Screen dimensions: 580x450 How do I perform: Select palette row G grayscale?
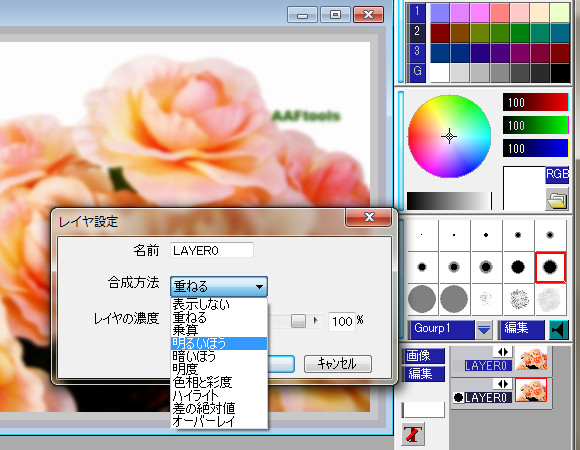417,71
